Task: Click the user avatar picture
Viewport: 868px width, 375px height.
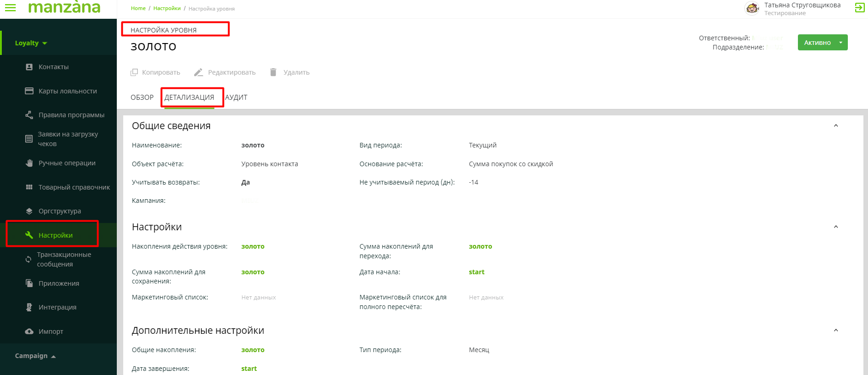Action: 752,8
